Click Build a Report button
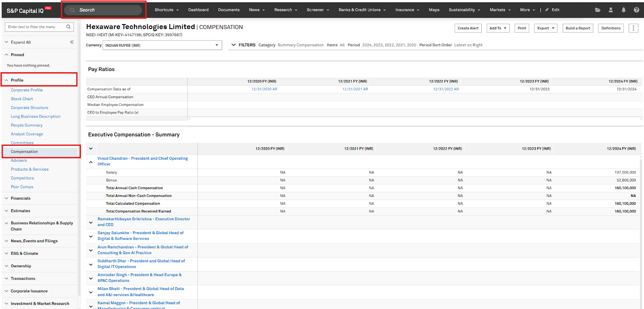Screen dimensions: 644x309 pos(578,28)
